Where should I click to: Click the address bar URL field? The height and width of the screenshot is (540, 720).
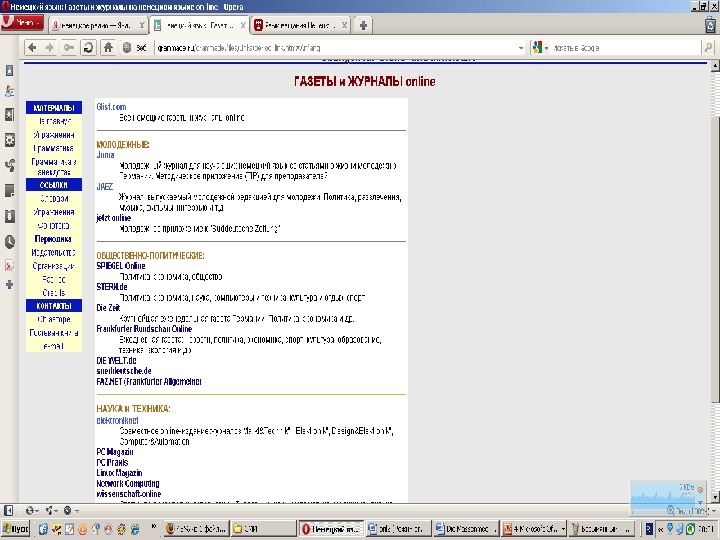point(335,48)
